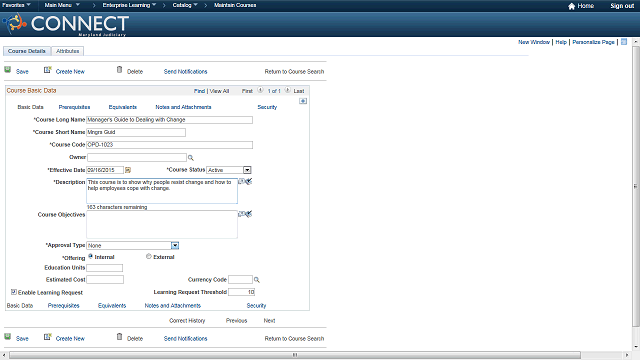
Task: Select the Internal offering radio button
Action: coord(91,256)
